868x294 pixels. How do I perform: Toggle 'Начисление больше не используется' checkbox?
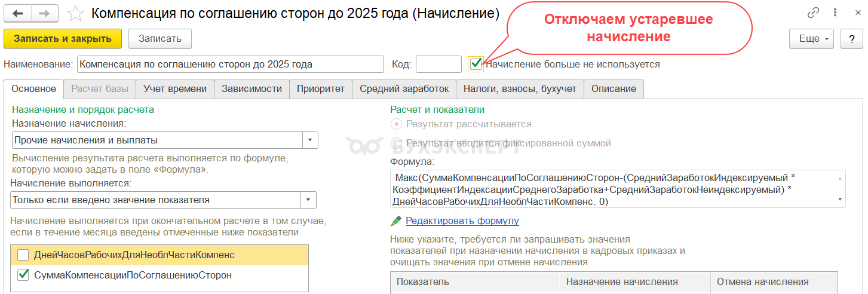point(476,64)
